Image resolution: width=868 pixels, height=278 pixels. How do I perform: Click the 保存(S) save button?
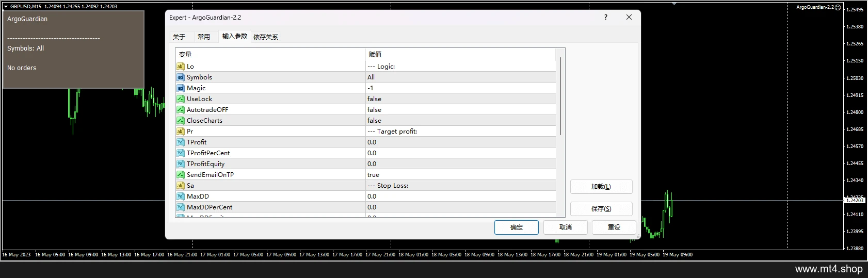pyautogui.click(x=601, y=209)
